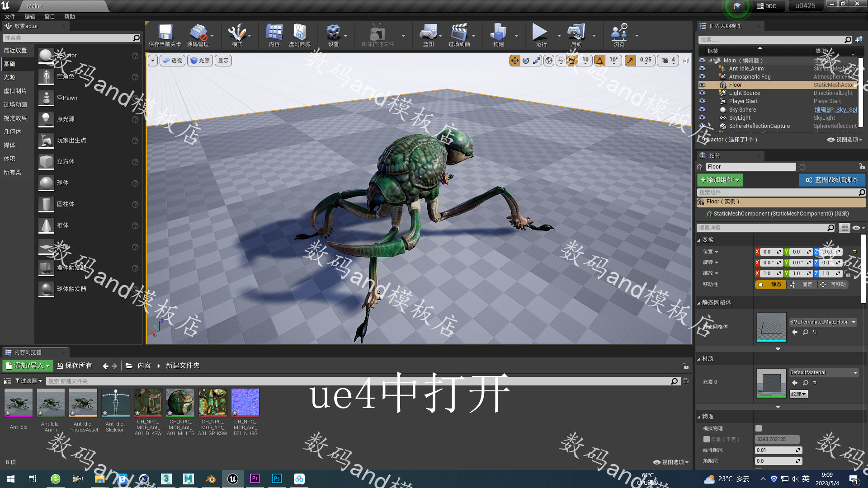
Task: Open Premiere Pro from the taskbar
Action: pos(255,479)
